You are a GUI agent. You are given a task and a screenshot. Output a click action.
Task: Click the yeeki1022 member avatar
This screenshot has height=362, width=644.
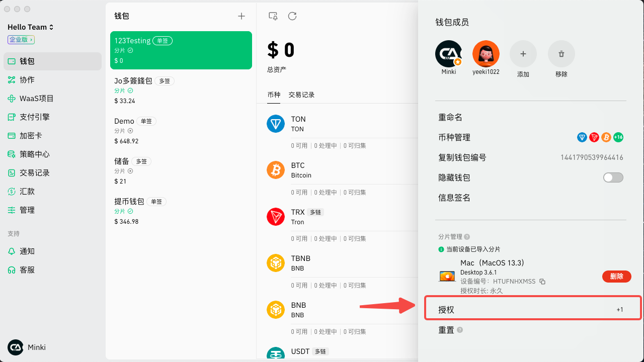[x=486, y=54]
